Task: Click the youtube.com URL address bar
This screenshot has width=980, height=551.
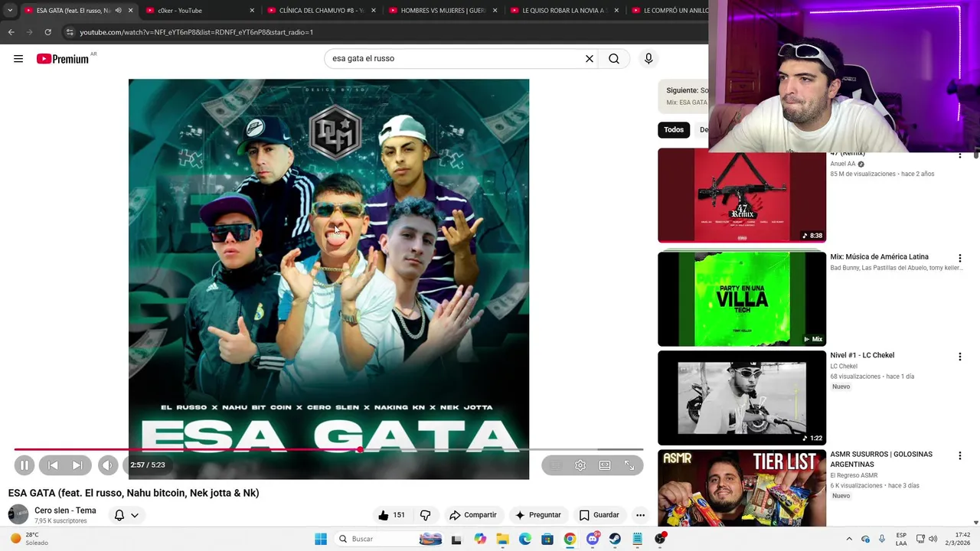Action: (x=383, y=32)
